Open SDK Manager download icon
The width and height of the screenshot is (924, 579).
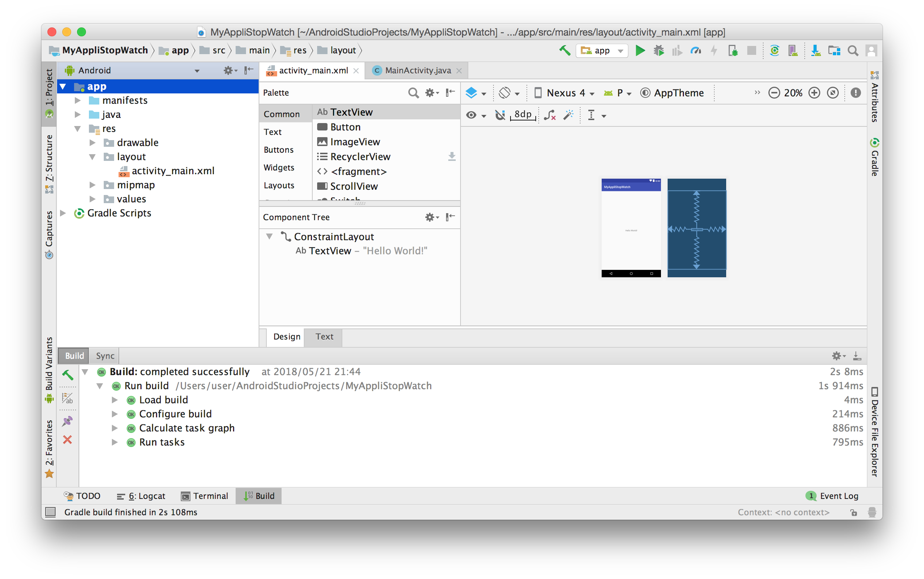coord(815,50)
